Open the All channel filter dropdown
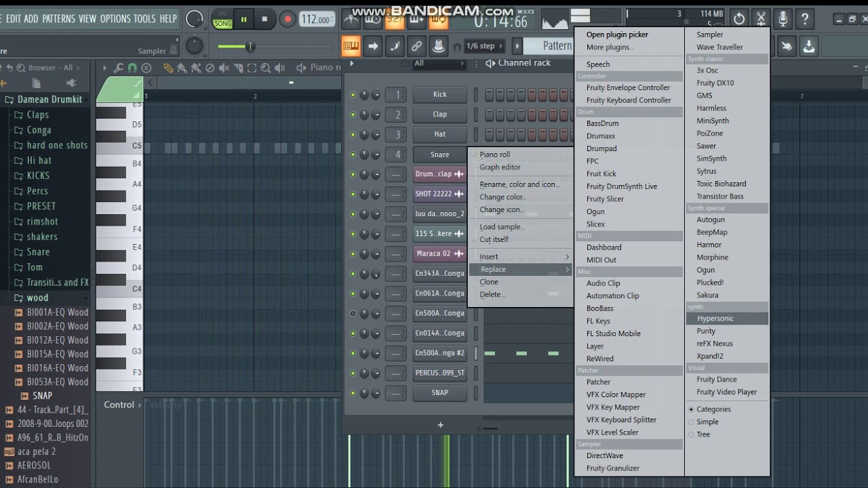The height and width of the screenshot is (488, 868). click(x=439, y=64)
